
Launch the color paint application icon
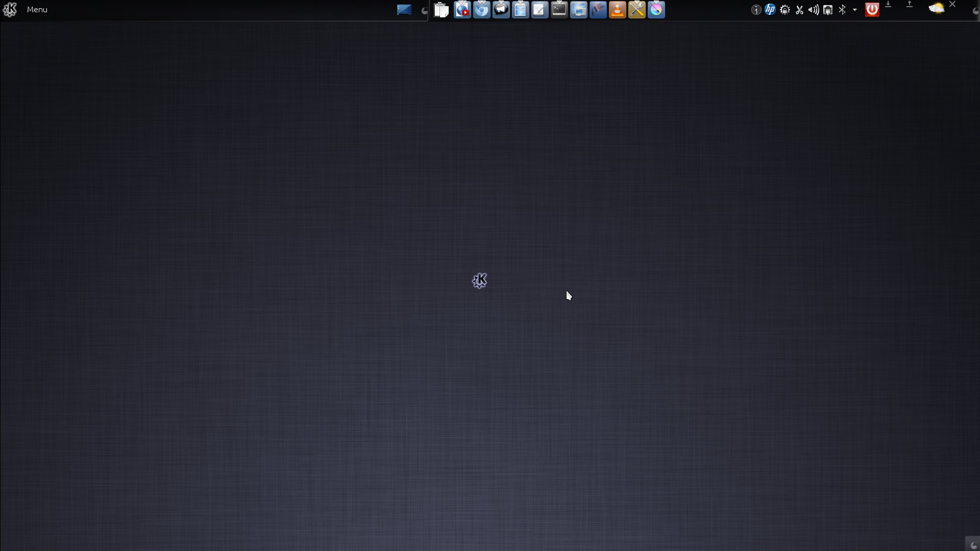(656, 10)
